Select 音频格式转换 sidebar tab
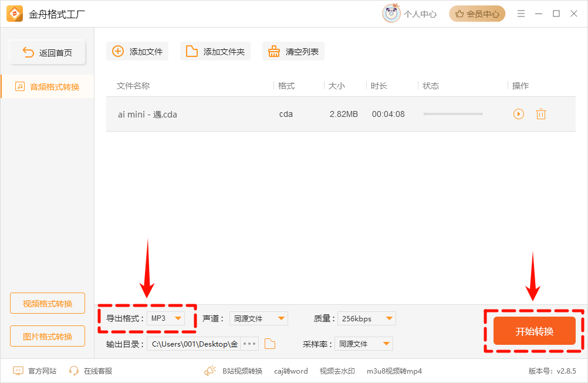This screenshot has width=588, height=383. (x=48, y=87)
